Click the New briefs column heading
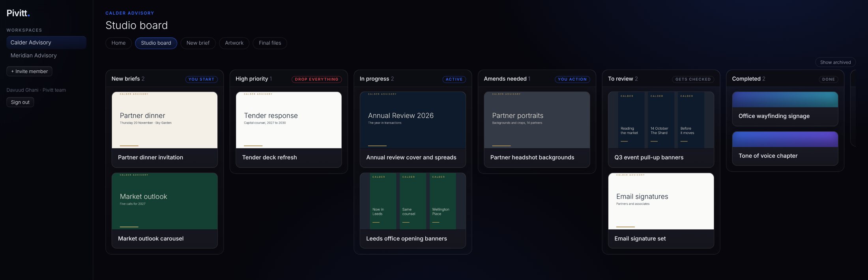The width and height of the screenshot is (868, 280). pos(125,79)
